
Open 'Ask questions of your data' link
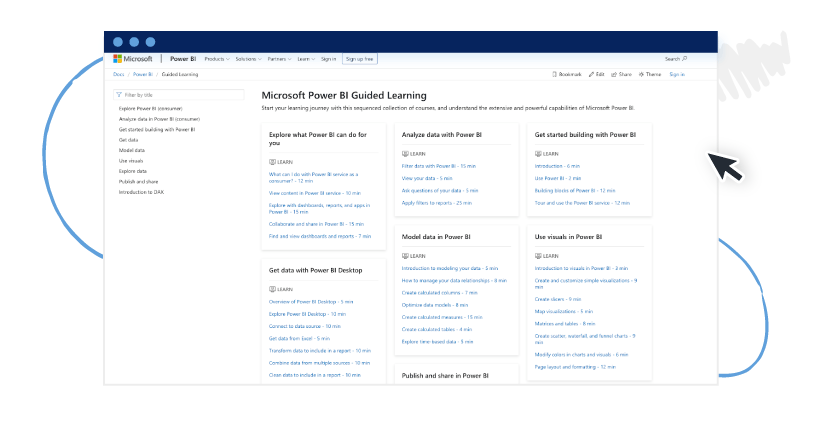click(440, 191)
